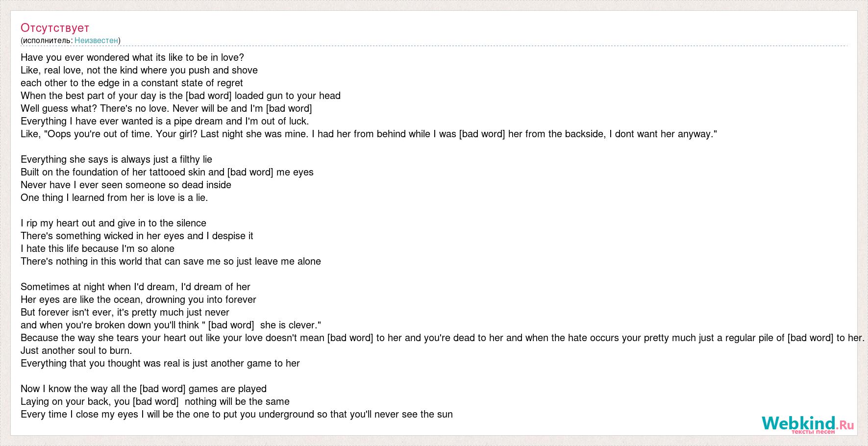Image resolution: width=868 pixels, height=446 pixels.
Task: Click the line 'I rip my heart out'
Action: [113, 223]
